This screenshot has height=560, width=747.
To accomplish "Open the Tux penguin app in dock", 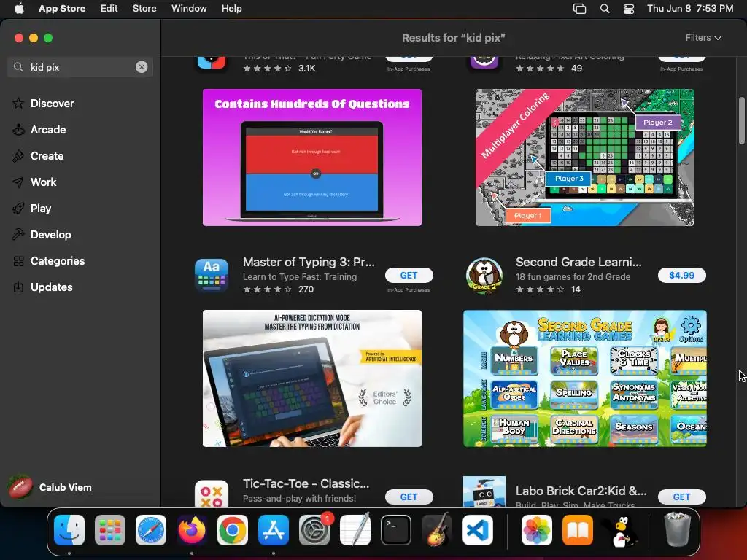I will click(619, 530).
